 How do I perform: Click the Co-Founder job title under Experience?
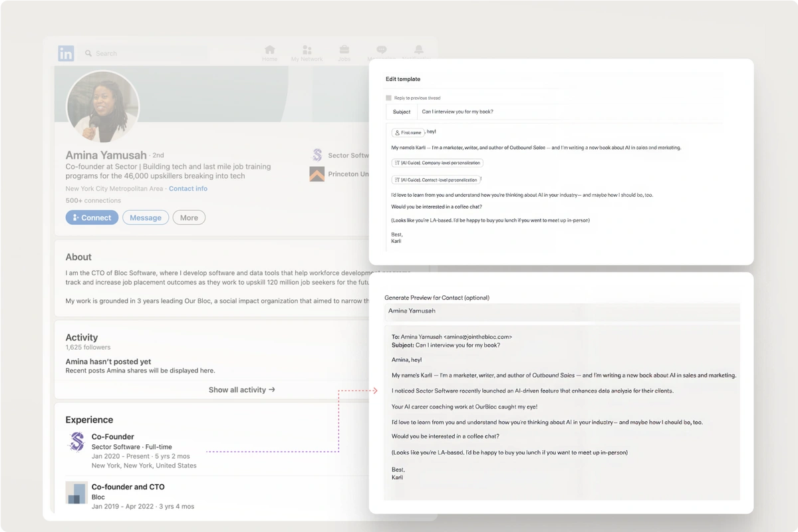click(x=112, y=437)
